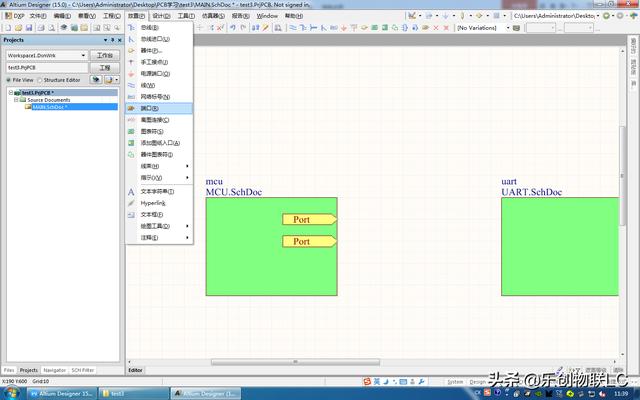Click the DXP menu icon
Screen dimensions: 640x400
click(x=9, y=16)
